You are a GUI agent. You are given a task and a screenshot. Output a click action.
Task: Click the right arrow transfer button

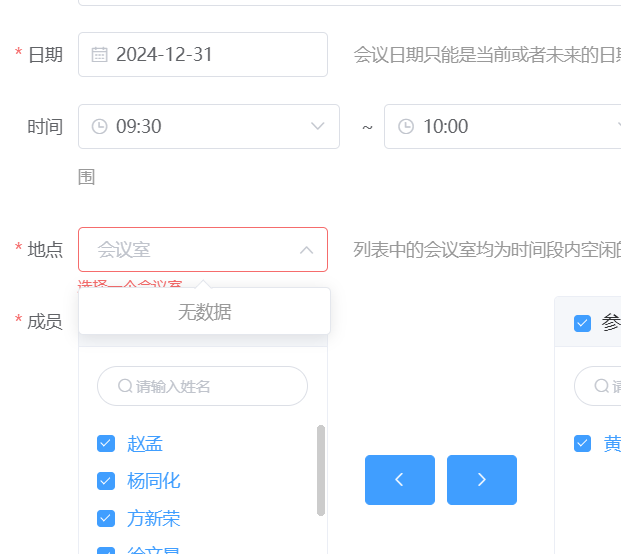pos(482,480)
